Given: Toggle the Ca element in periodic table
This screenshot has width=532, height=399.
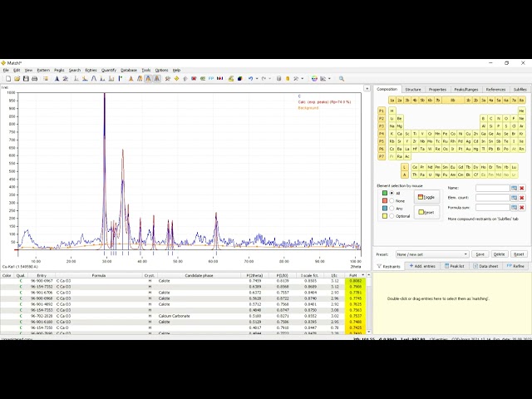Looking at the screenshot, I should tap(399, 134).
